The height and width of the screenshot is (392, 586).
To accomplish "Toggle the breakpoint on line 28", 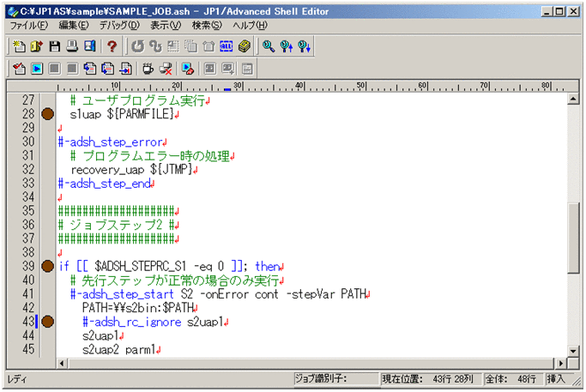I will click(x=47, y=114).
